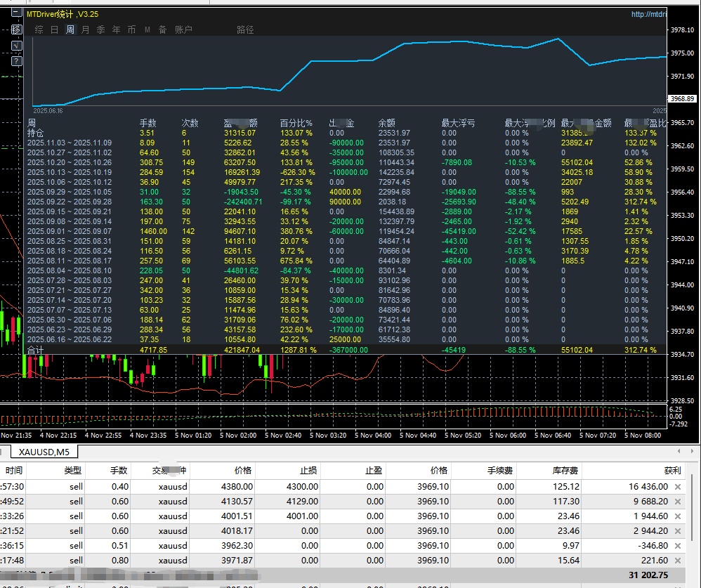Click the scroll-right arrow beside chart tabs
Image resolution: width=701 pixels, height=588 pixels.
692,452
